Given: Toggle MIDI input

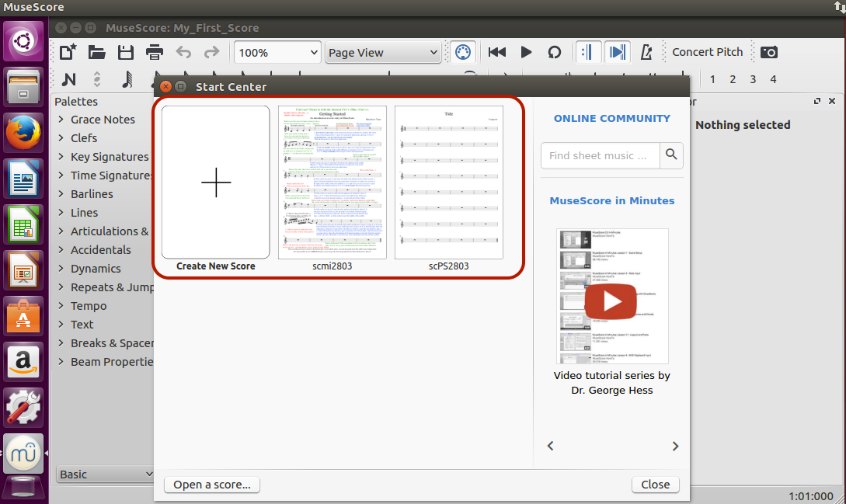Looking at the screenshot, I should tap(463, 52).
